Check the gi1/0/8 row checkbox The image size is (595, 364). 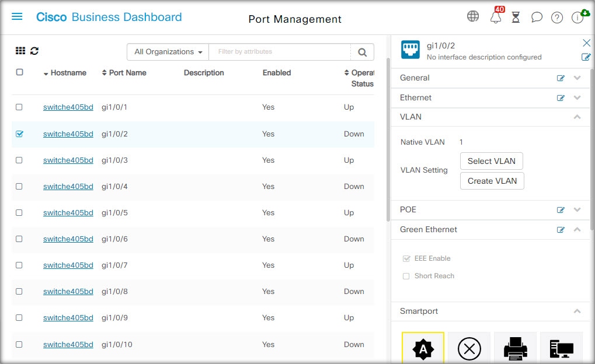click(19, 291)
